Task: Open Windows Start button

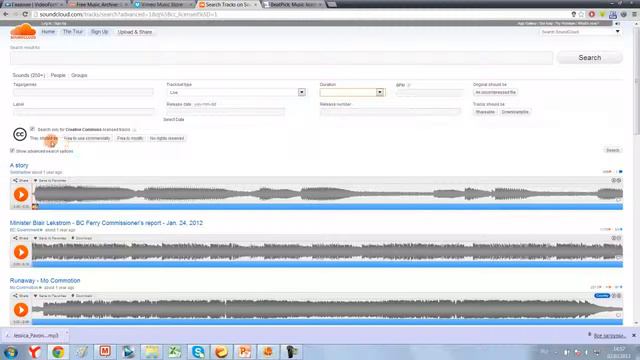Action: [x=11, y=351]
